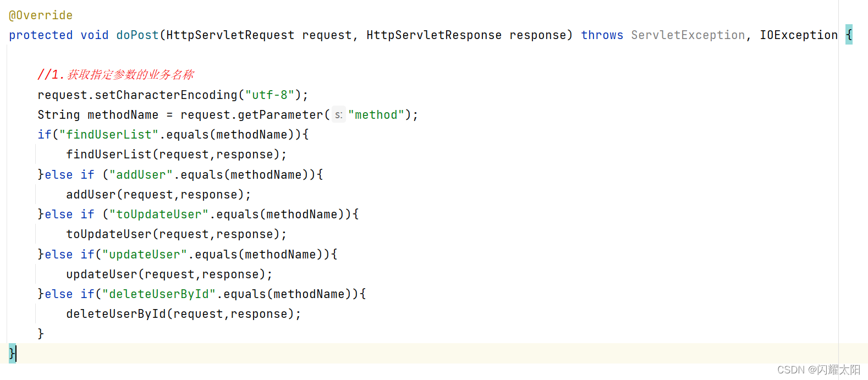This screenshot has height=380, width=868.
Task: Click the 's:' parameter hint
Action: coord(338,115)
